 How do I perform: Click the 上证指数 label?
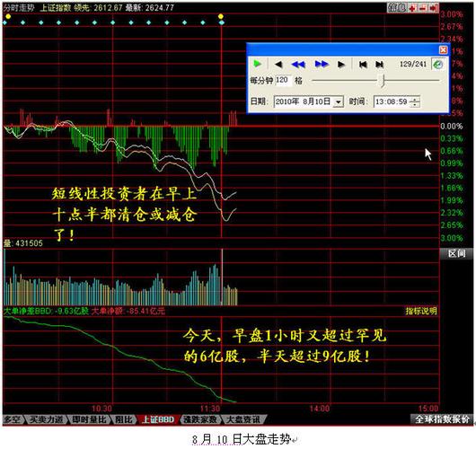coord(56,7)
